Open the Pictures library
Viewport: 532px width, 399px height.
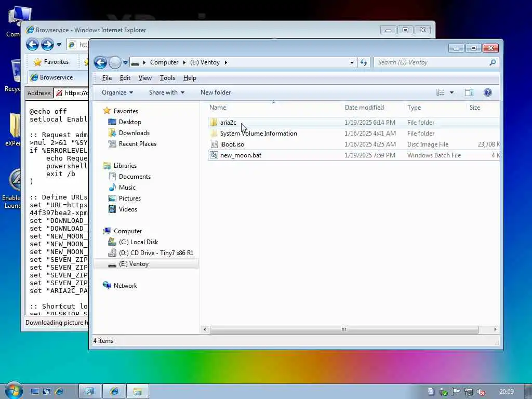pos(129,198)
